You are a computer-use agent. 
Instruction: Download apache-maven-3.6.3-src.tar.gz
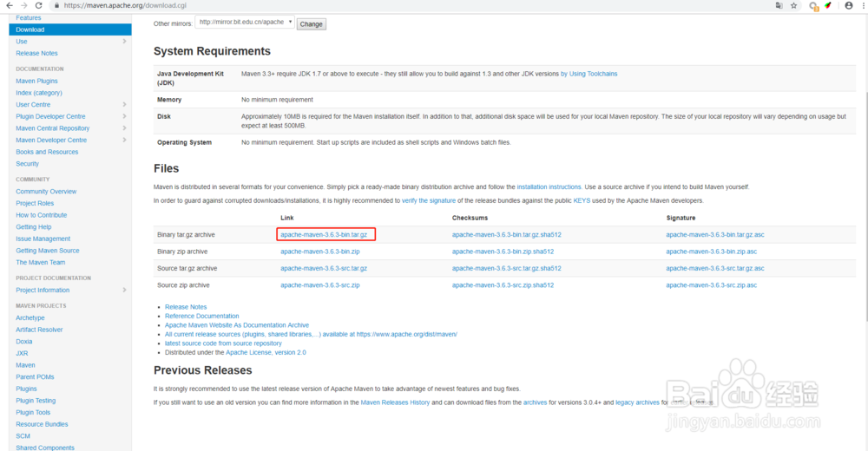(x=324, y=268)
